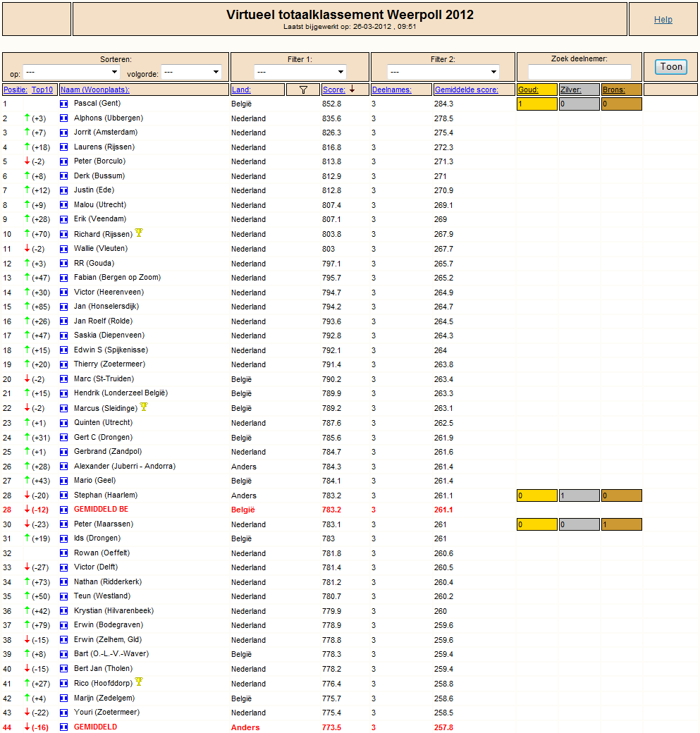Screen dimensions: 700x733
Task: Click the trophy icon next to Richard (Rijssen)
Action: pos(139,233)
